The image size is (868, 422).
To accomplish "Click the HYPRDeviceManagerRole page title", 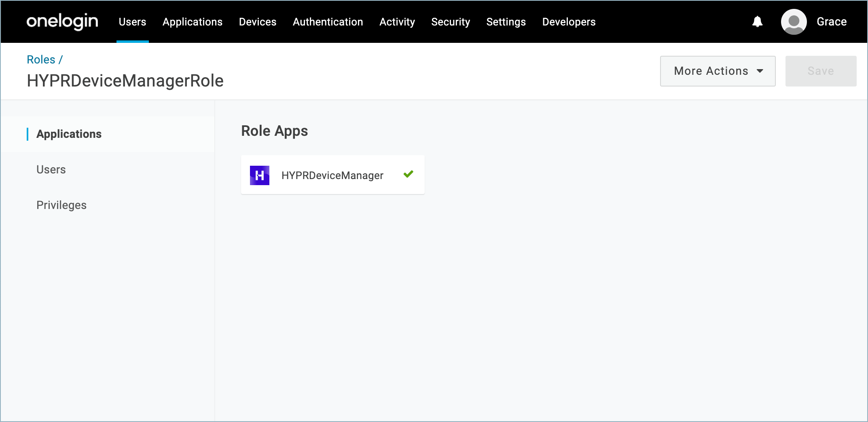I will (125, 81).
